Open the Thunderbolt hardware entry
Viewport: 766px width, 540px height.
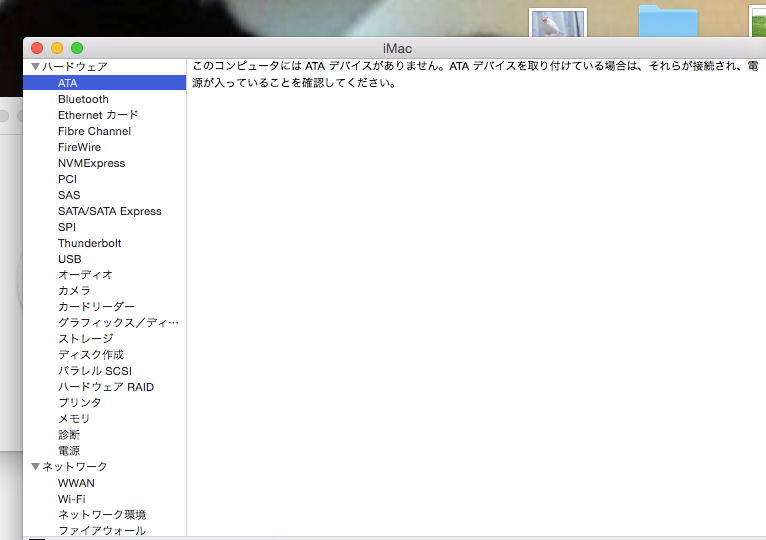click(89, 243)
